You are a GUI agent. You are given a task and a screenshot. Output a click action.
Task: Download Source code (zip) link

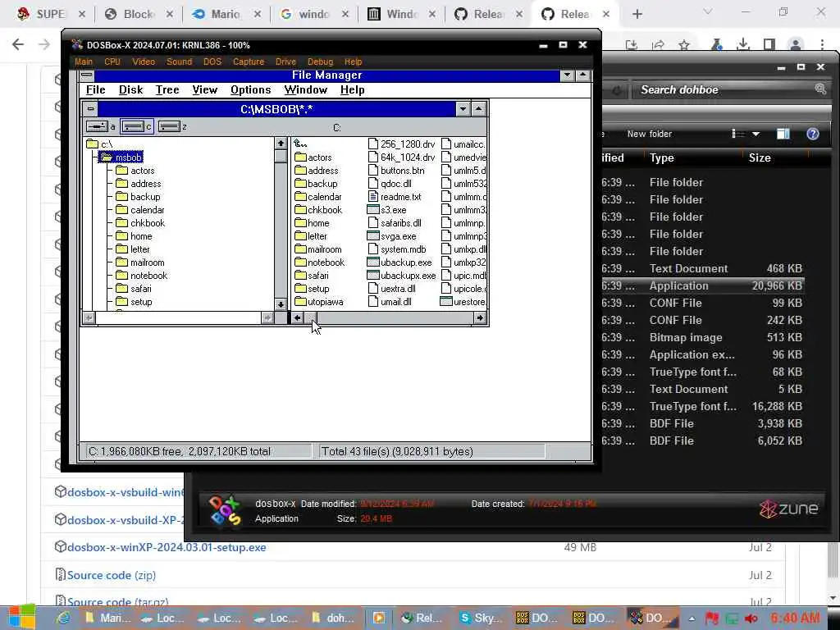pos(112,575)
